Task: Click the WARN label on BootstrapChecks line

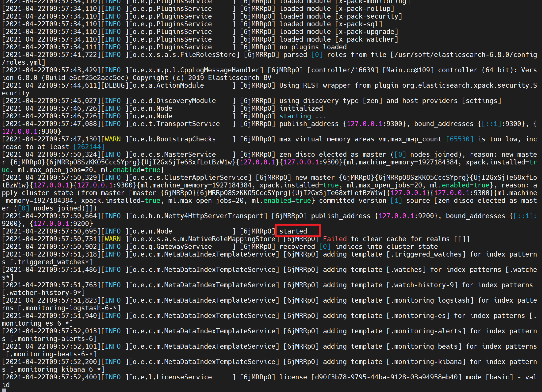Action: pyautogui.click(x=113, y=139)
